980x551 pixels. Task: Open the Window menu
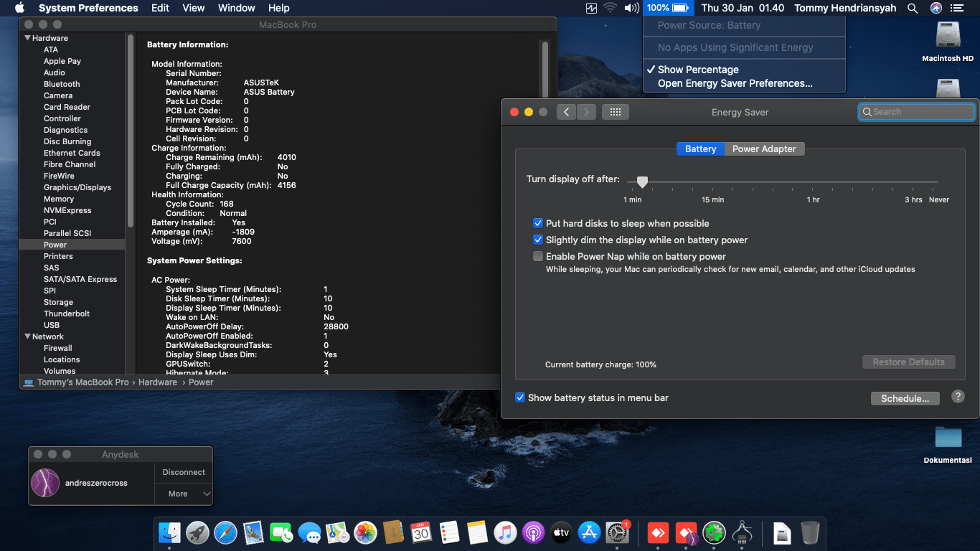[236, 8]
